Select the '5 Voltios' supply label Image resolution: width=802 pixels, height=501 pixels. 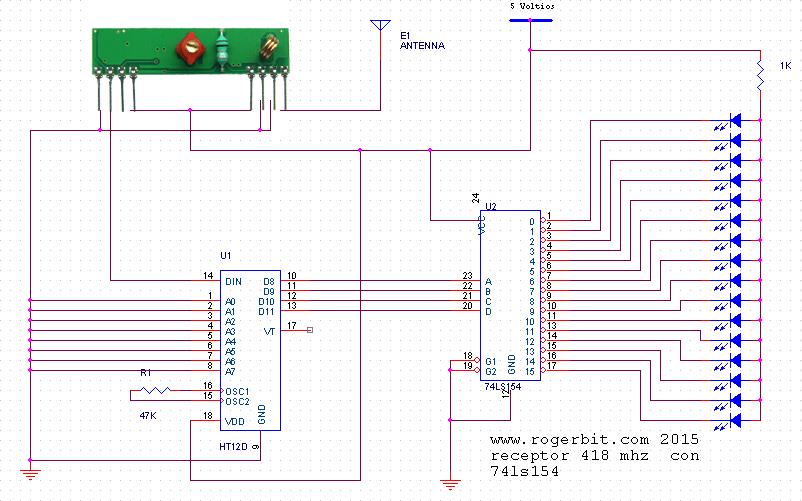pyautogui.click(x=532, y=6)
